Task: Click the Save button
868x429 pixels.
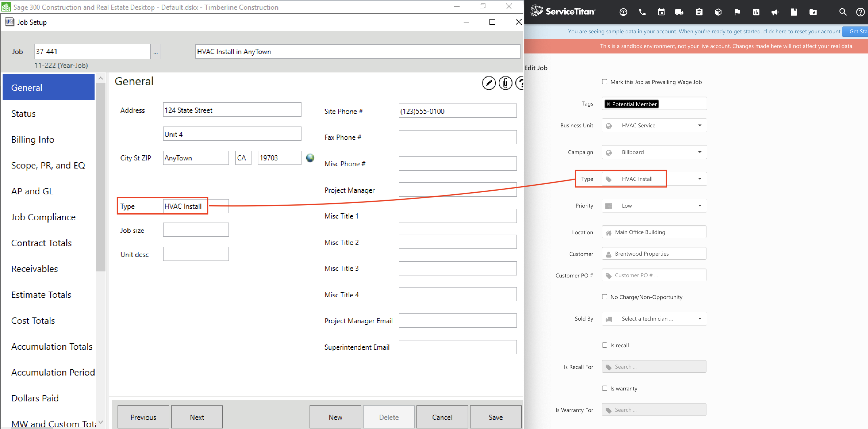Action: [496, 417]
